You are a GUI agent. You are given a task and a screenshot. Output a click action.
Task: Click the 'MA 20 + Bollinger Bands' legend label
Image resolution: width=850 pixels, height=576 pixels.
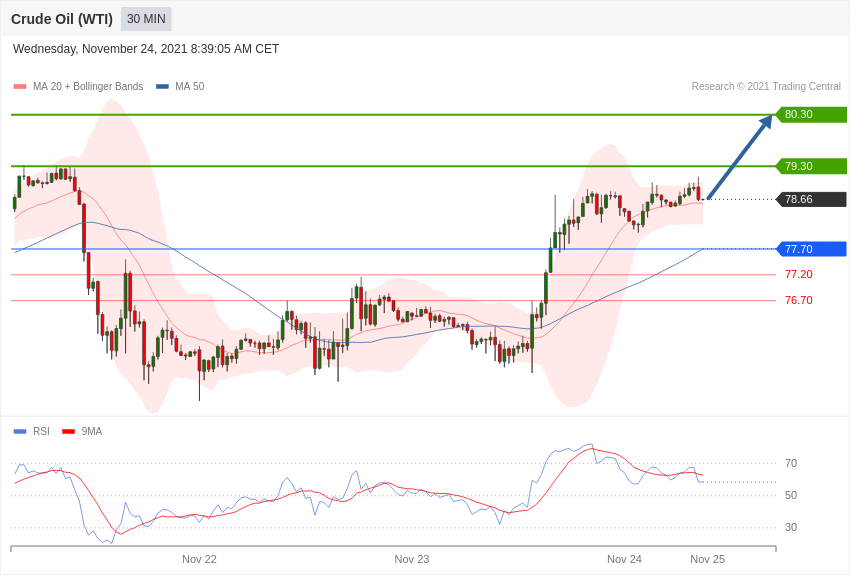click(x=88, y=87)
